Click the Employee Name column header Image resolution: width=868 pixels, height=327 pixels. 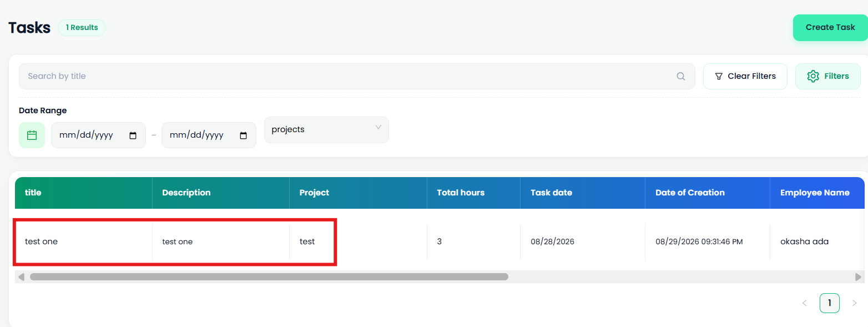point(817,193)
